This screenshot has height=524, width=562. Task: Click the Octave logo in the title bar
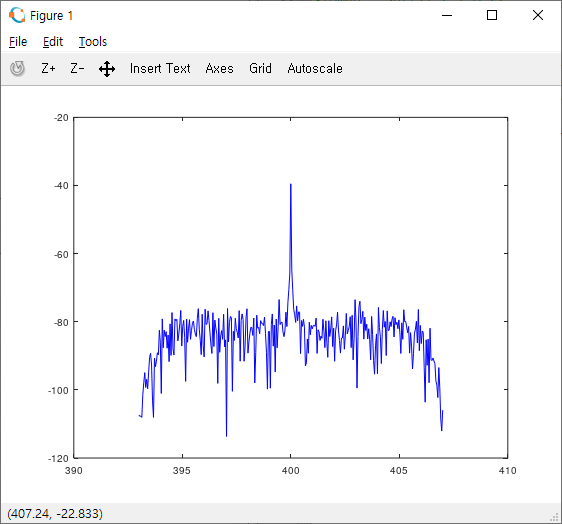(17, 15)
